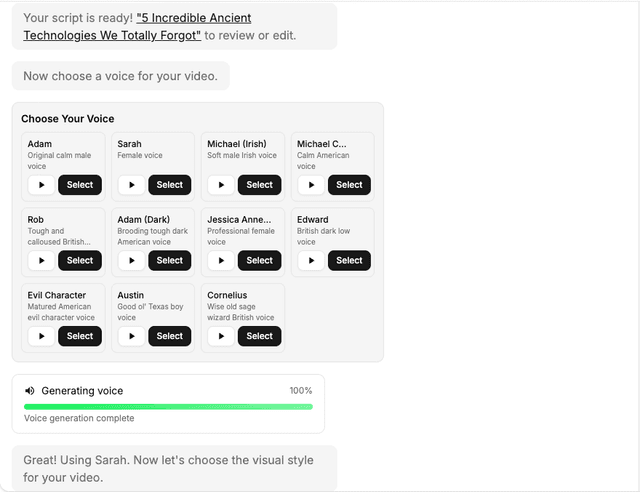The height and width of the screenshot is (492, 640).
Task: Pick the calm American Michael voice
Action: pyautogui.click(x=349, y=185)
